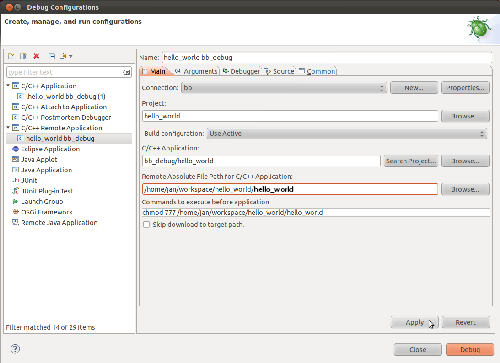Screen dimensions: 500x363
Task: Open the filter launch configurations dropdown
Action: 66,56
